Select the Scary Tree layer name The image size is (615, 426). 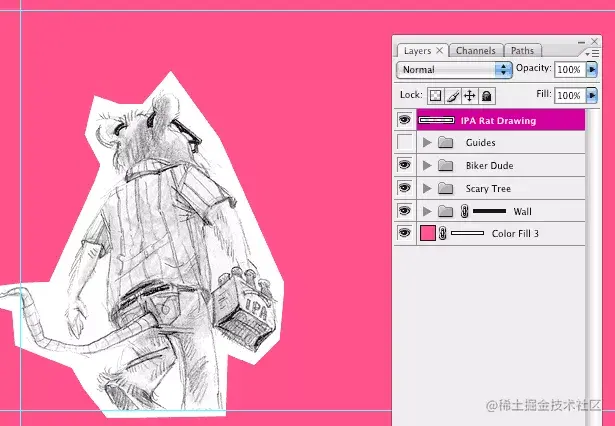pos(488,189)
